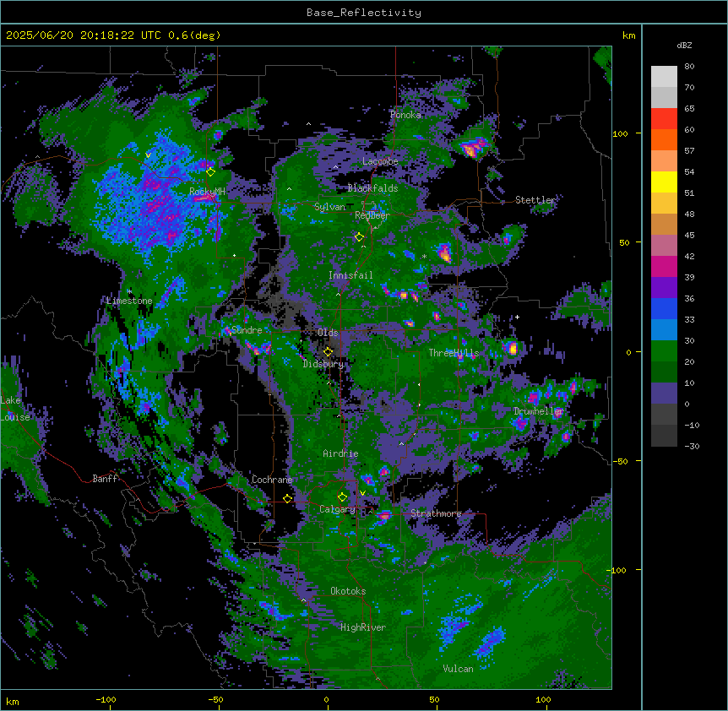Click the ThreeHills city label
The image size is (728, 711).
click(x=454, y=353)
